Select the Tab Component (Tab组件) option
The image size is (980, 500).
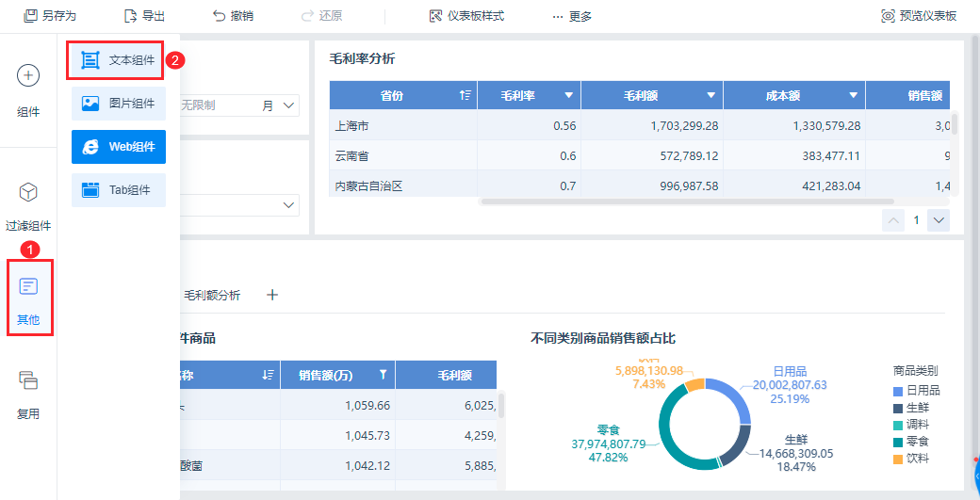(118, 190)
